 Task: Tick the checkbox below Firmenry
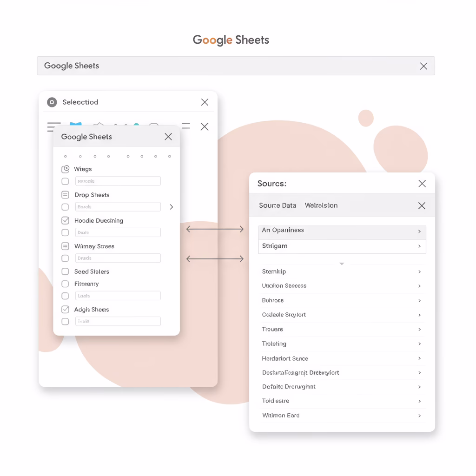pos(65,296)
